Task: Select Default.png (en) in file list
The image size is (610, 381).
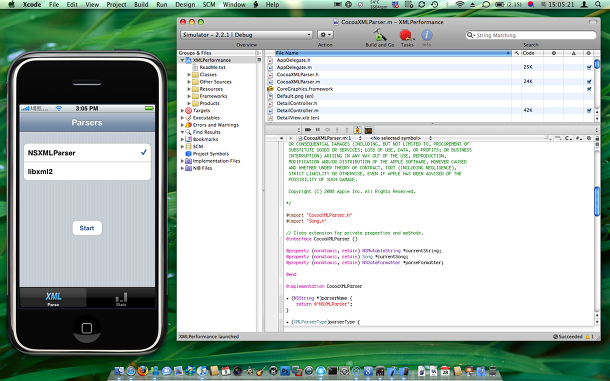Action: pos(295,96)
